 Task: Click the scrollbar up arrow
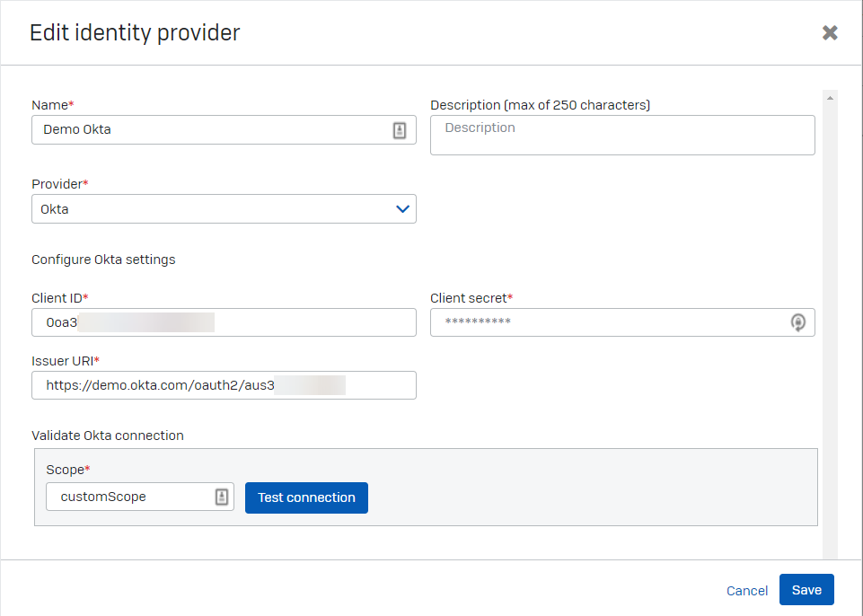tap(830, 98)
